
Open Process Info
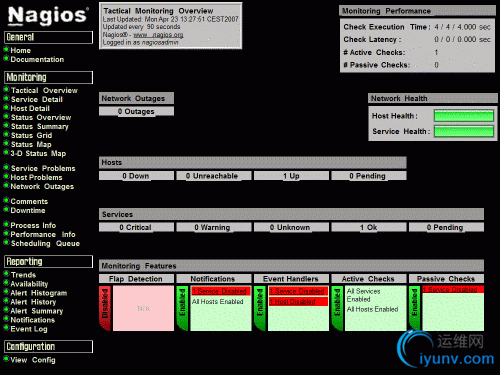33,225
